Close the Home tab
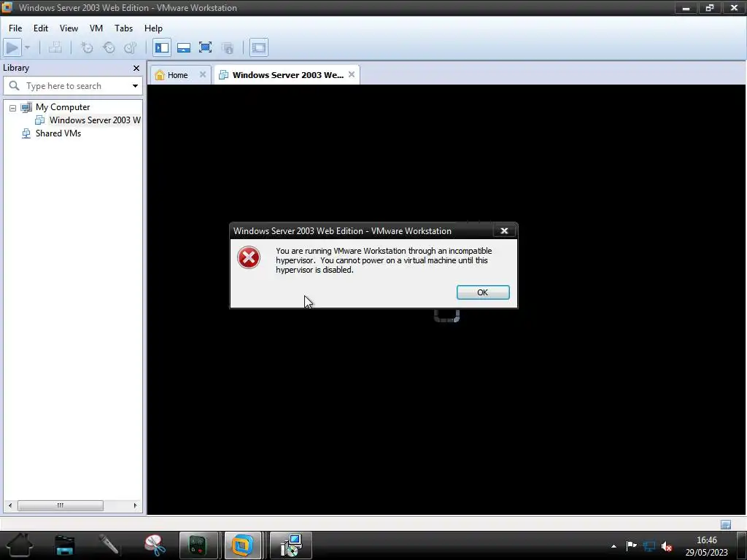Image resolution: width=747 pixels, height=560 pixels. 203,74
